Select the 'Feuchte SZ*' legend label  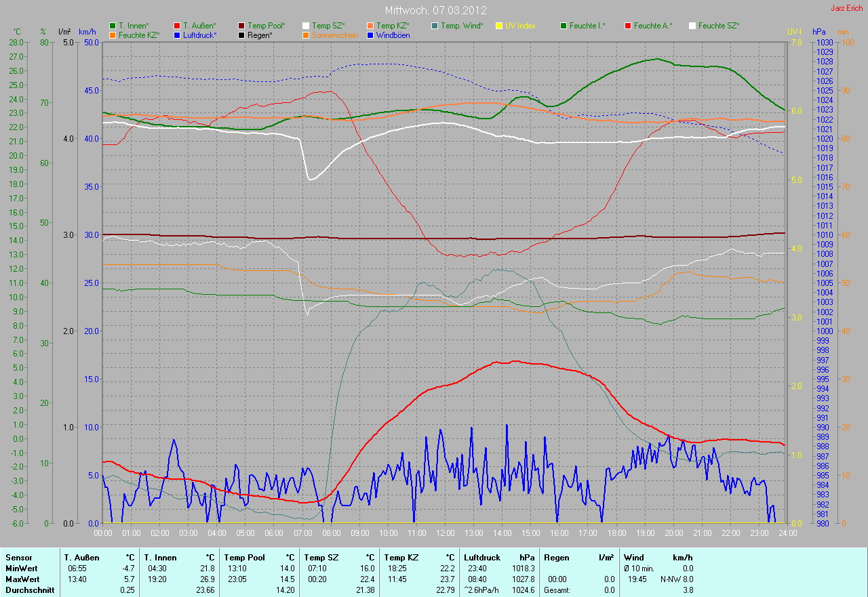(x=719, y=26)
